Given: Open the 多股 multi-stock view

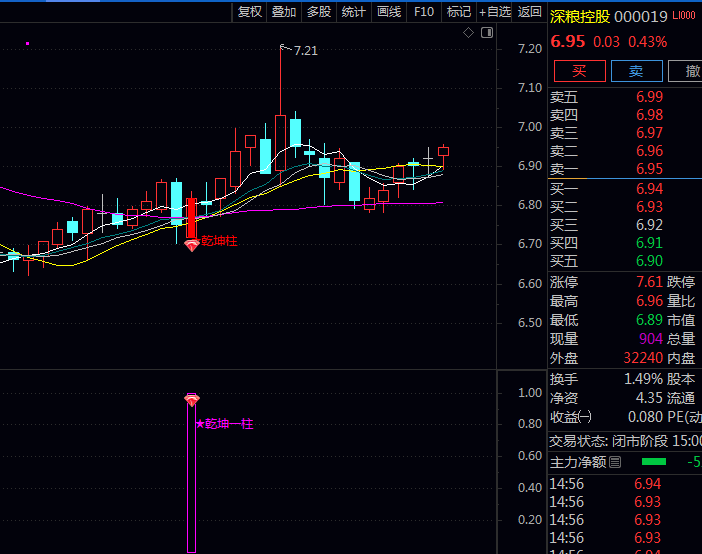Looking at the screenshot, I should click(x=319, y=12).
